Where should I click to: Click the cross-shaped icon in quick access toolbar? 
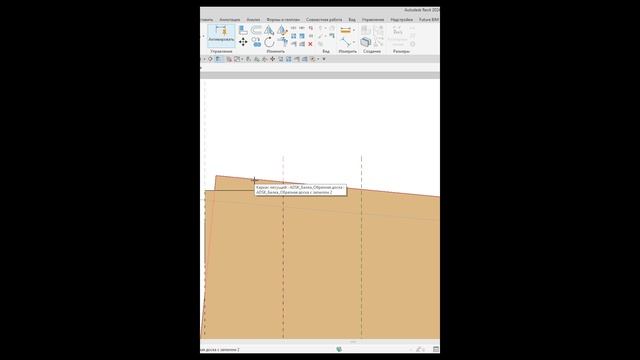coord(272,59)
